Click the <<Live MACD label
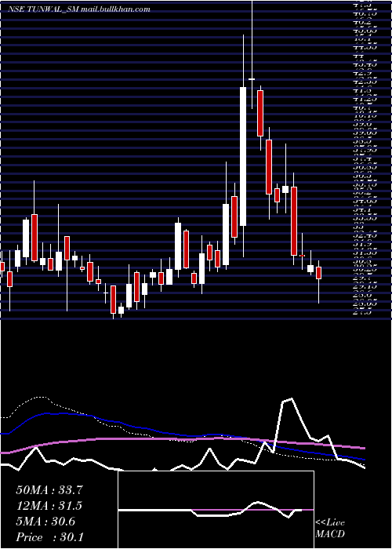The height and width of the screenshot is (549, 392). tap(330, 529)
